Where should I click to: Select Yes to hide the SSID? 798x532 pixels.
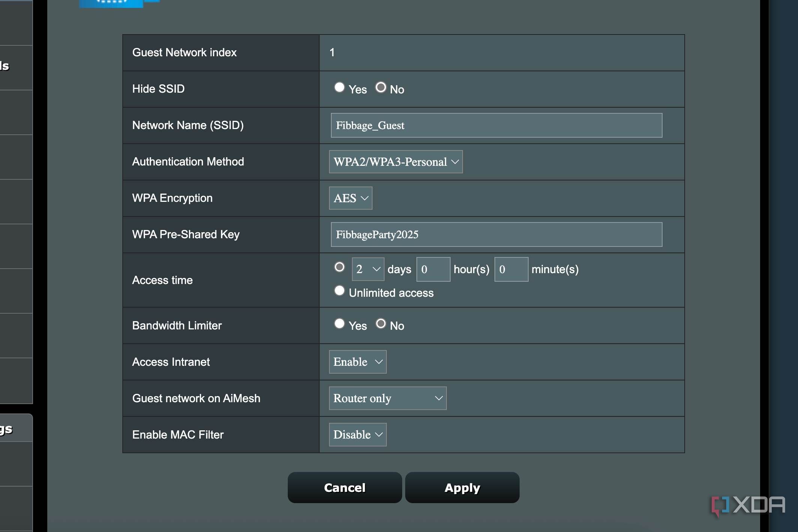340,87
